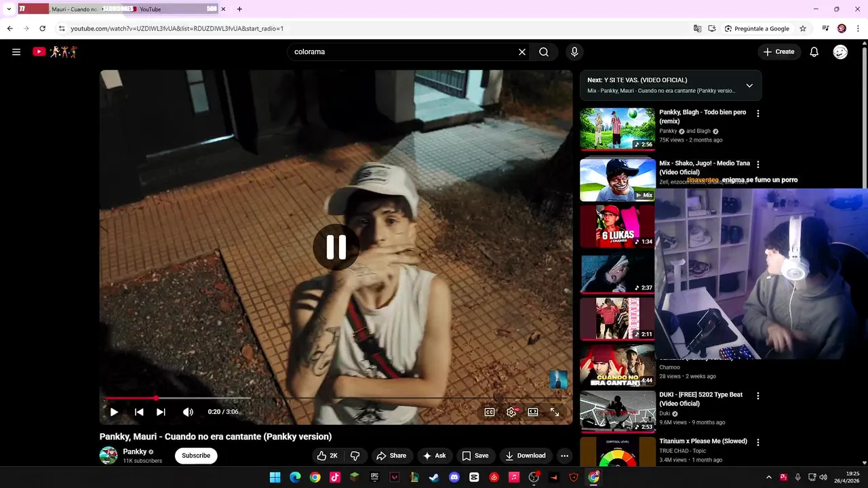
Task: Click the red progress scrubber handle
Action: [x=156, y=398]
